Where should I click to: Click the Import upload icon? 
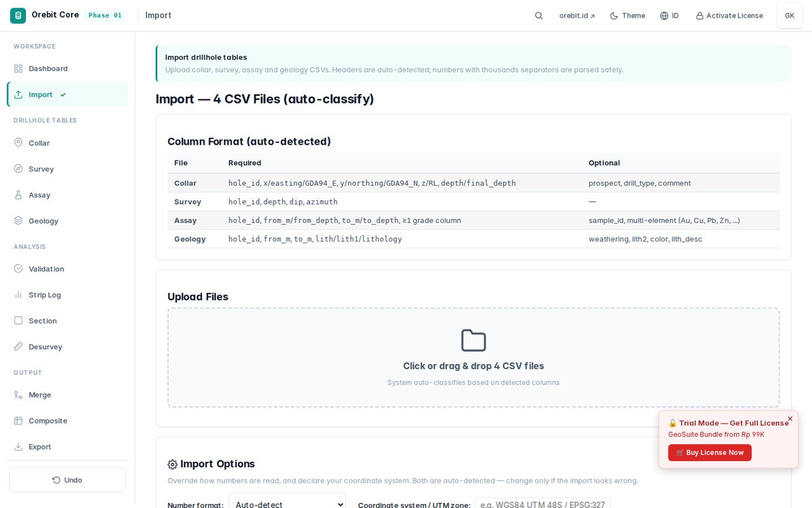click(18, 95)
